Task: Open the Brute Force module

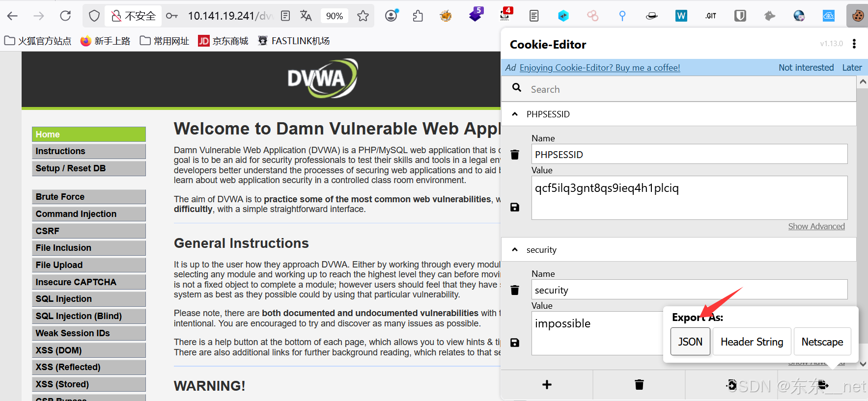Action: click(x=89, y=197)
